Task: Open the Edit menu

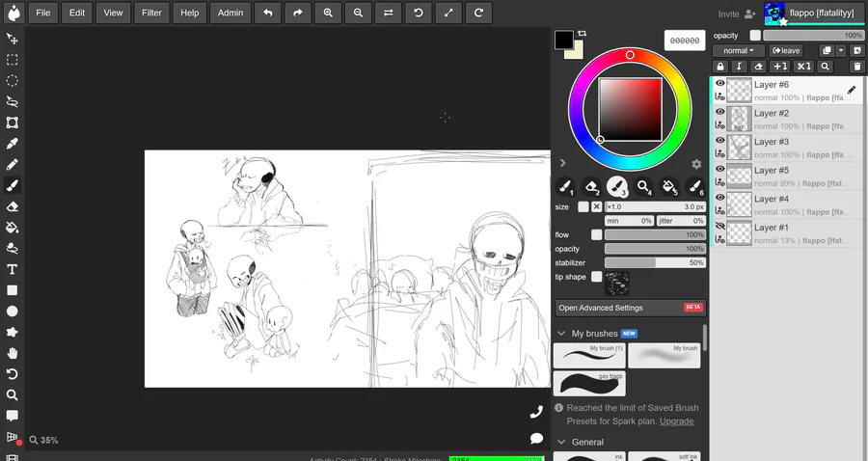Action: pos(77,13)
